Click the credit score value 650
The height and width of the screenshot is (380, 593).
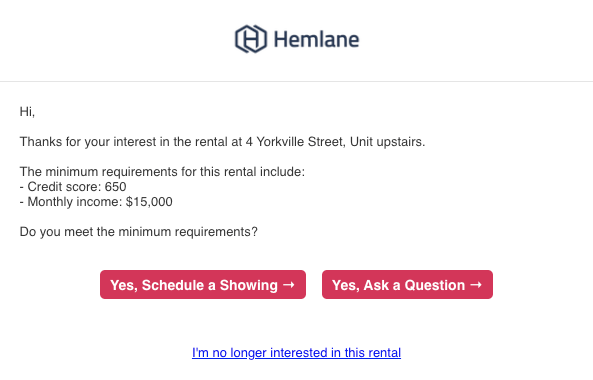tap(115, 187)
